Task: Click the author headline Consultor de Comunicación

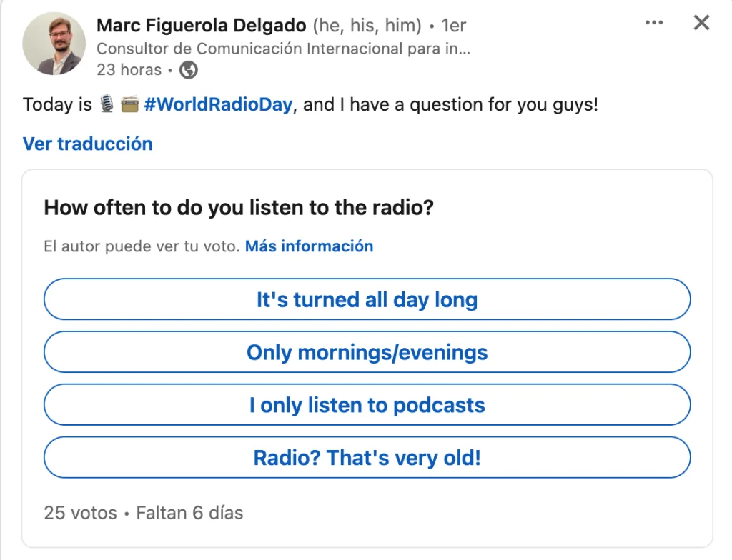Action: coord(283,49)
